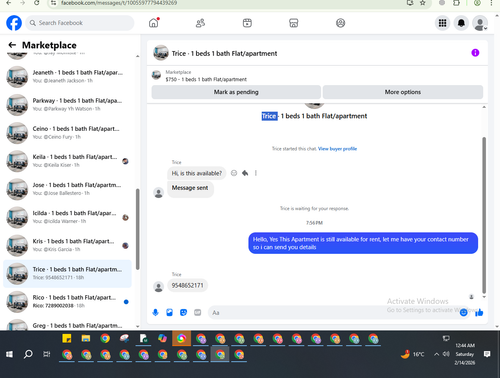Open Greg conversation in list
Viewport: 500px width, 378px height.
point(67,325)
